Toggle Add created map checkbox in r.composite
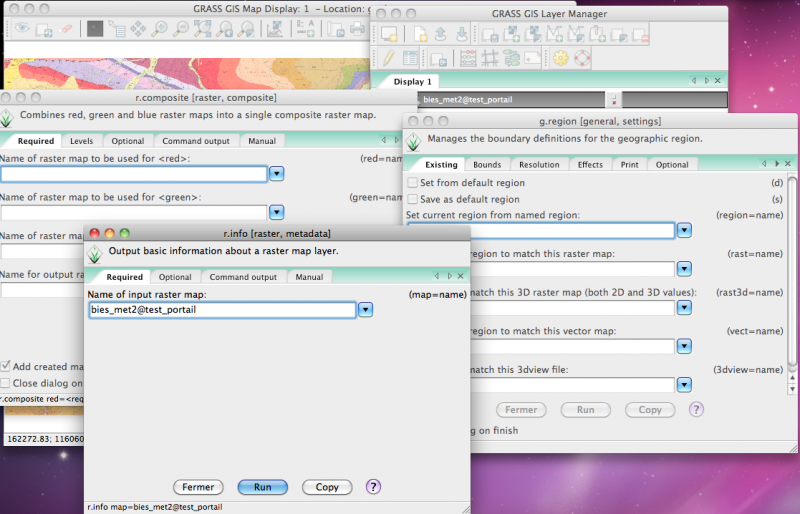This screenshot has height=514, width=800. click(x=6, y=366)
